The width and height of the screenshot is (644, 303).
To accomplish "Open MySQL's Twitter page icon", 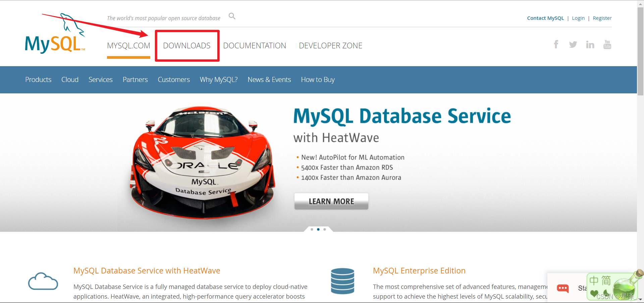I will (x=573, y=44).
